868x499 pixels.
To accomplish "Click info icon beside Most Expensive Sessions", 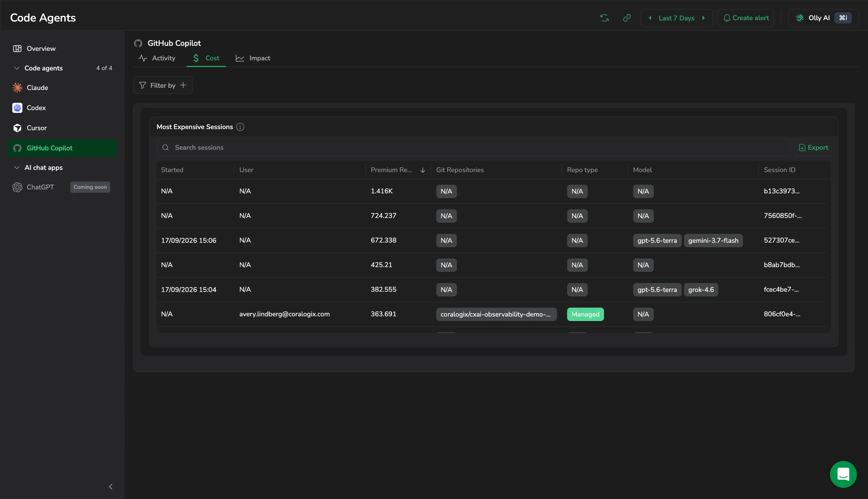I will [x=240, y=127].
